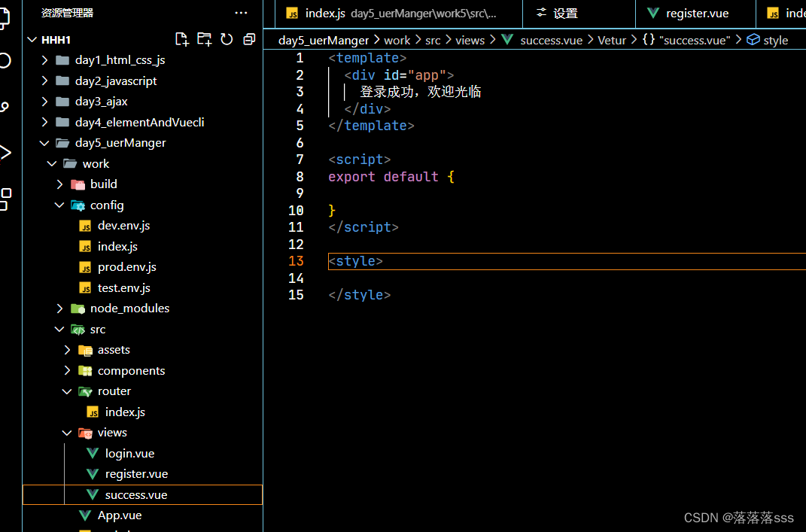
Task: Click the New Folder icon beside HHH1
Action: [x=204, y=39]
